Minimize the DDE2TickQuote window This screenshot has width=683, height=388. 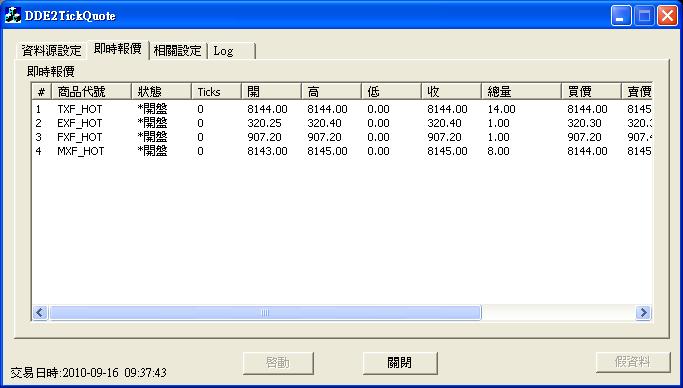click(621, 16)
